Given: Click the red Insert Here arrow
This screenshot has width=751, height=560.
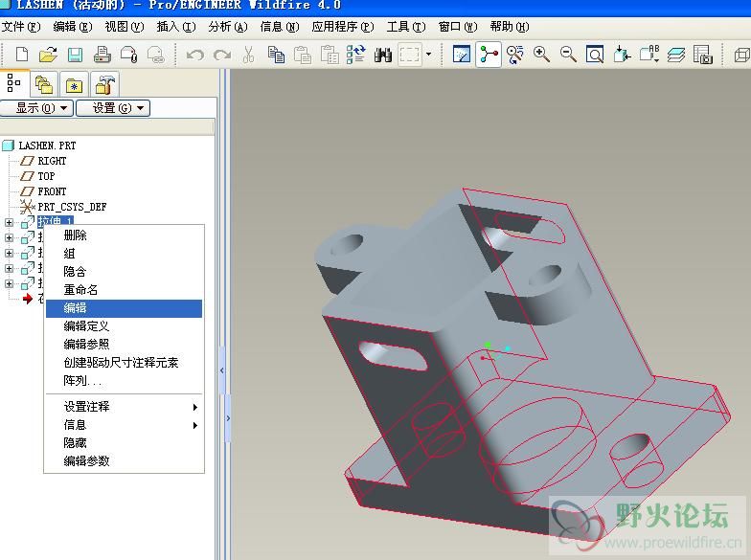Looking at the screenshot, I should point(28,299).
